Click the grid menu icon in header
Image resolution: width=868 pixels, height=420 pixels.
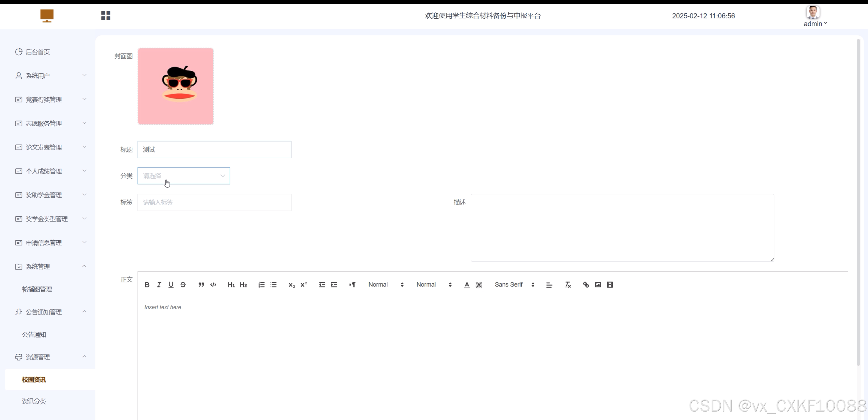coord(105,16)
